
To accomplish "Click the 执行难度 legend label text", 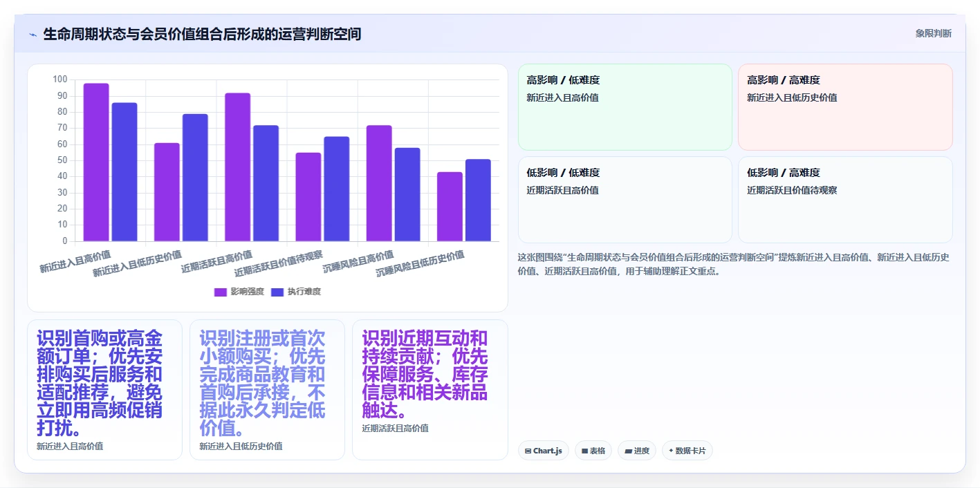I will (x=304, y=292).
